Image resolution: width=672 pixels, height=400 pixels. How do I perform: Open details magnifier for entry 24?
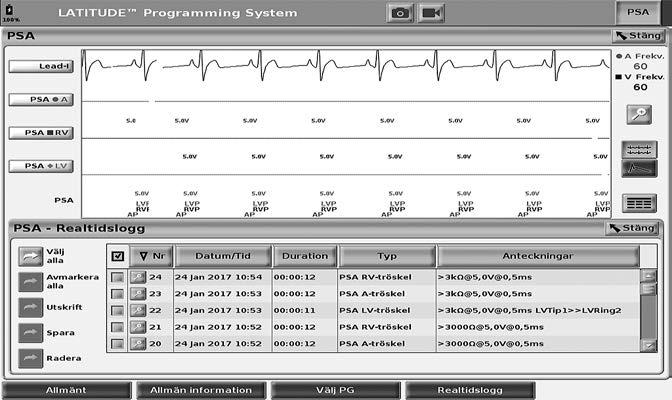[138, 277]
